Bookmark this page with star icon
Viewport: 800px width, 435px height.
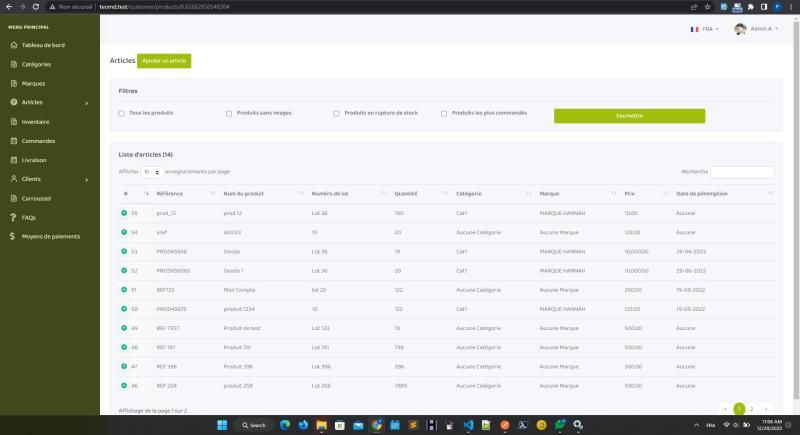click(x=707, y=7)
